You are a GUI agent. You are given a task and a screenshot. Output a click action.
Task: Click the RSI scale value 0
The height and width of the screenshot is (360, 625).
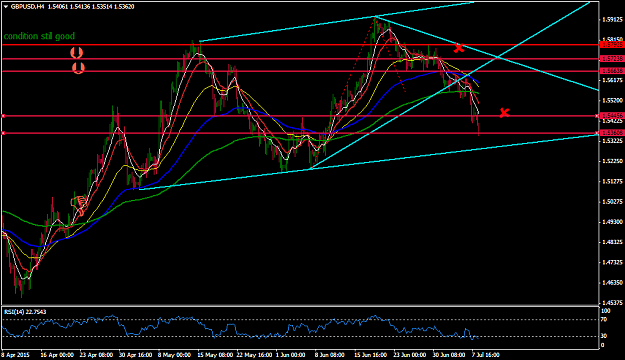(x=603, y=345)
